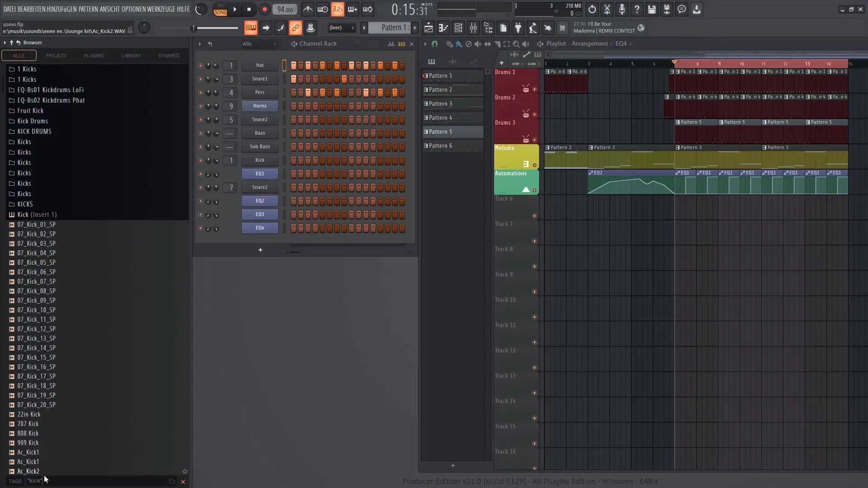This screenshot has width=868, height=488.
Task: Toggle mute on EQ4 channel row
Action: 201,228
